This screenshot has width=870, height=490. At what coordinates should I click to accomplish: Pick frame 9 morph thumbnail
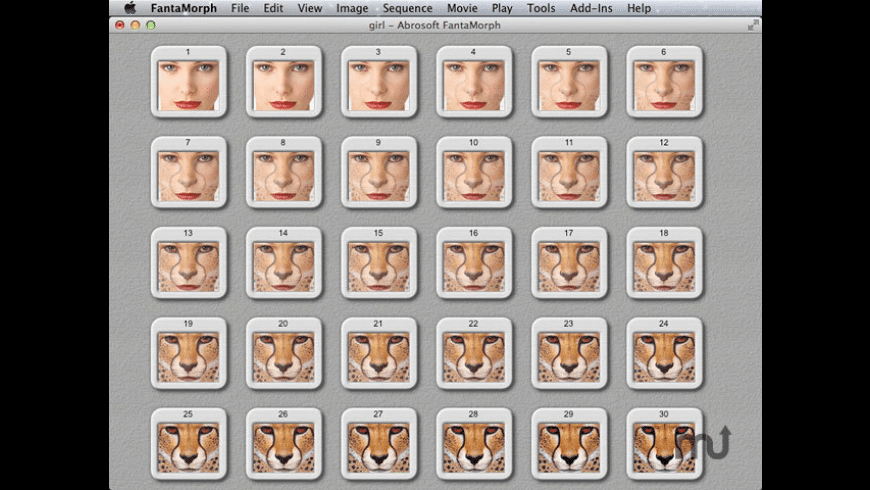point(378,175)
